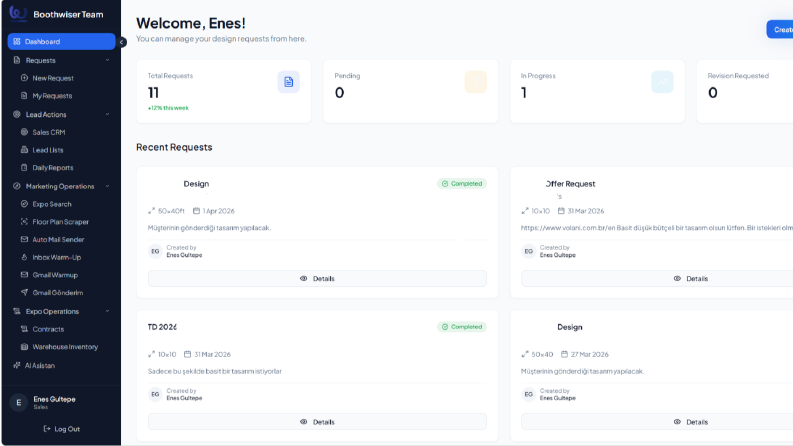This screenshot has width=793, height=446.
Task: Click the '50x40ft' size label
Action: (x=171, y=211)
